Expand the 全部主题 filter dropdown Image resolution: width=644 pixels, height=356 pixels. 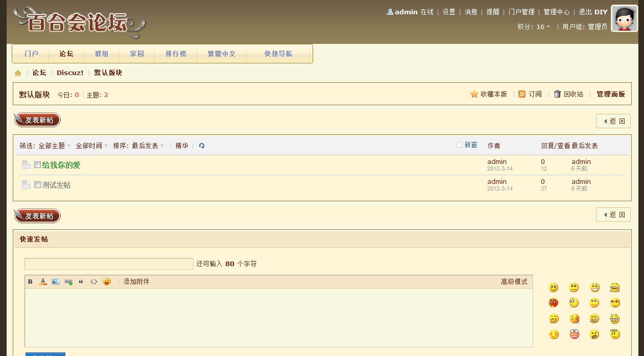click(55, 146)
